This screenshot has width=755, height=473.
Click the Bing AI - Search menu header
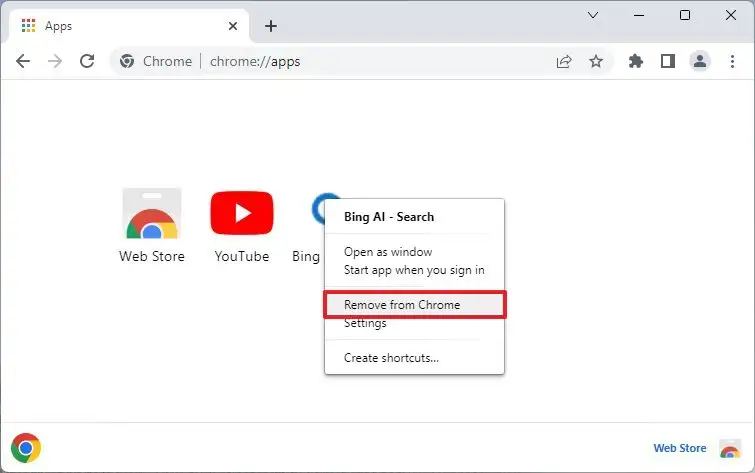389,217
